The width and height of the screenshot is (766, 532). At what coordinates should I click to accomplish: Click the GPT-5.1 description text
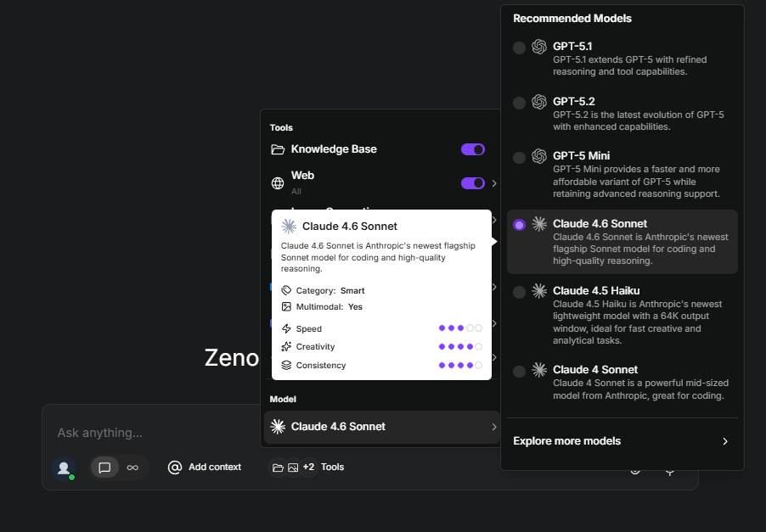630,65
